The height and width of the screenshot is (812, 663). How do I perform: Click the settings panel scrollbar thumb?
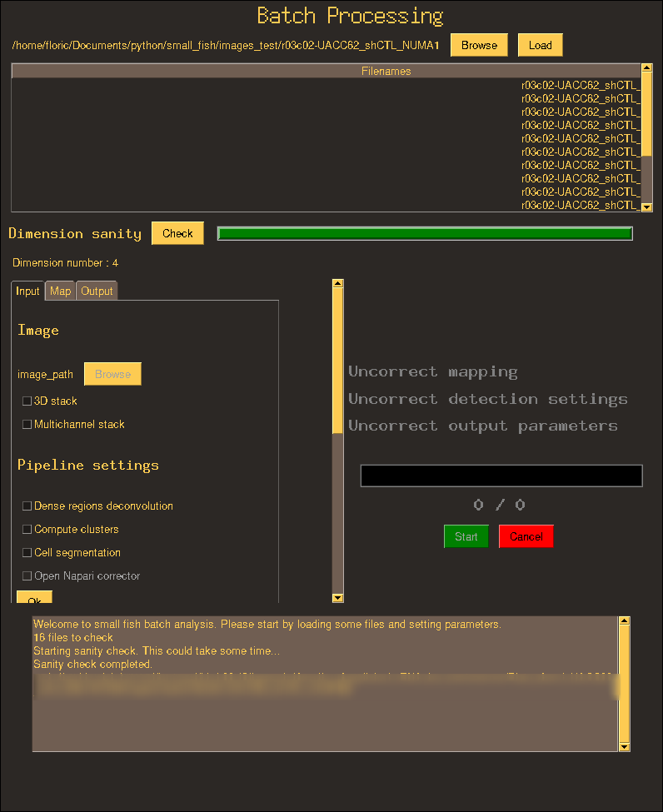[x=337, y=361]
